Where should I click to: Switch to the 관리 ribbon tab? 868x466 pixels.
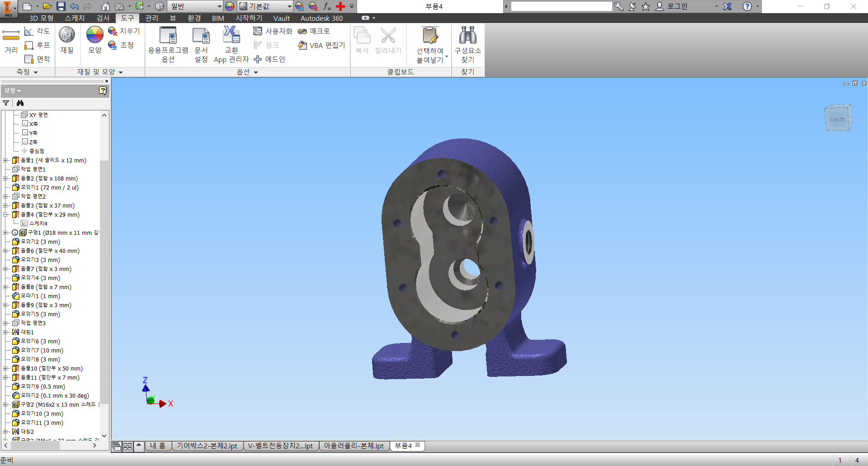pos(151,18)
